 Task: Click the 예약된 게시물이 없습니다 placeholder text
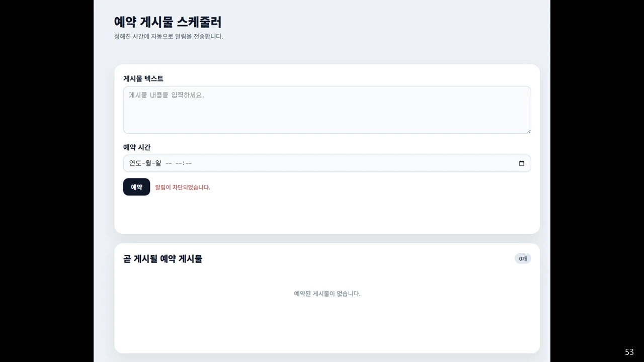(327, 294)
